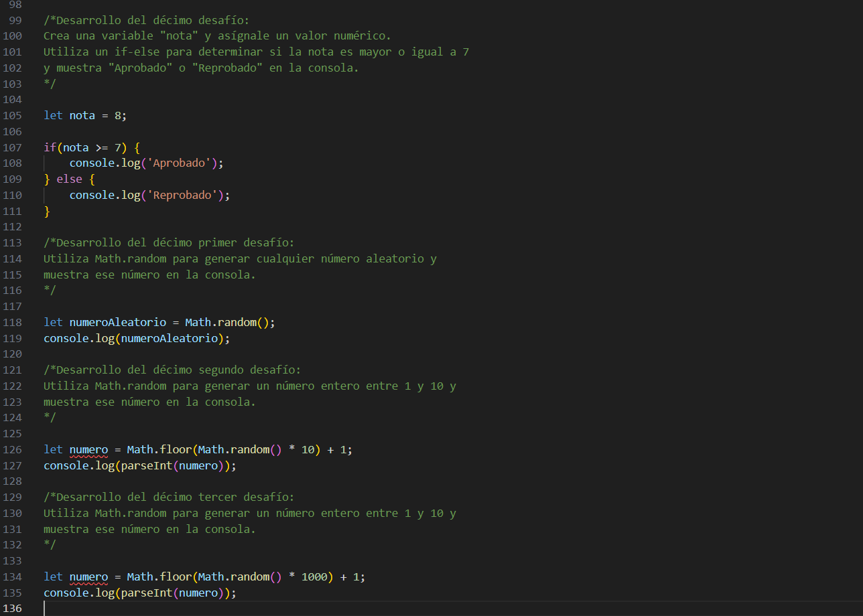Screen dimensions: 863x616
Task: Click gutter line number 104
Action: click(13, 99)
